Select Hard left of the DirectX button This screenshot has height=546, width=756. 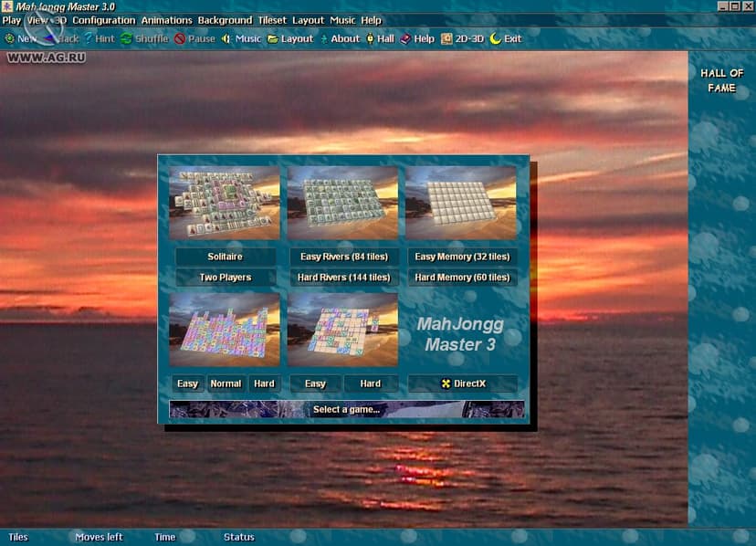(371, 383)
